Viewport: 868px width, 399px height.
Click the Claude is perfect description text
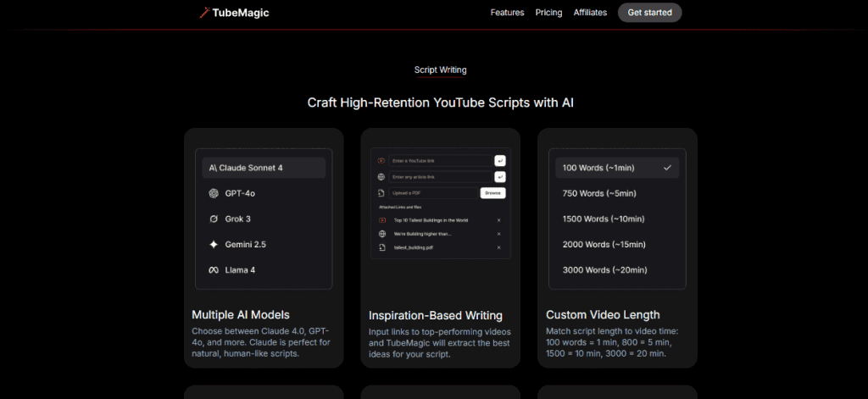(x=261, y=342)
